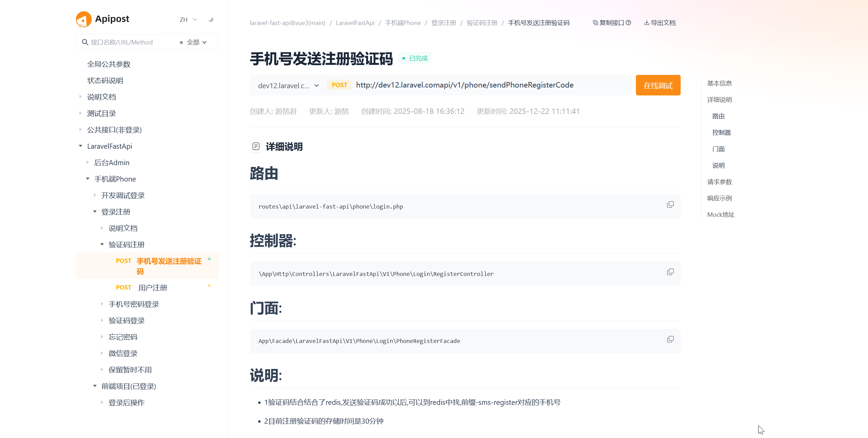Click the Apipost rocket logo
The width and height of the screenshot is (868, 438).
(x=83, y=19)
